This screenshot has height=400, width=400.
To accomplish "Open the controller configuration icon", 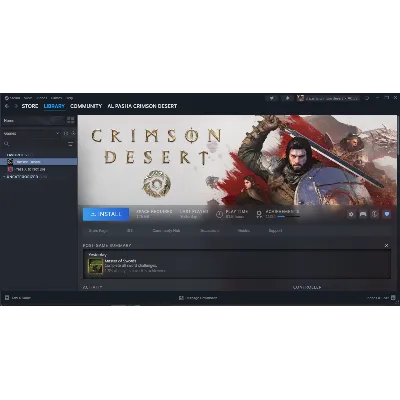I will (x=363, y=214).
